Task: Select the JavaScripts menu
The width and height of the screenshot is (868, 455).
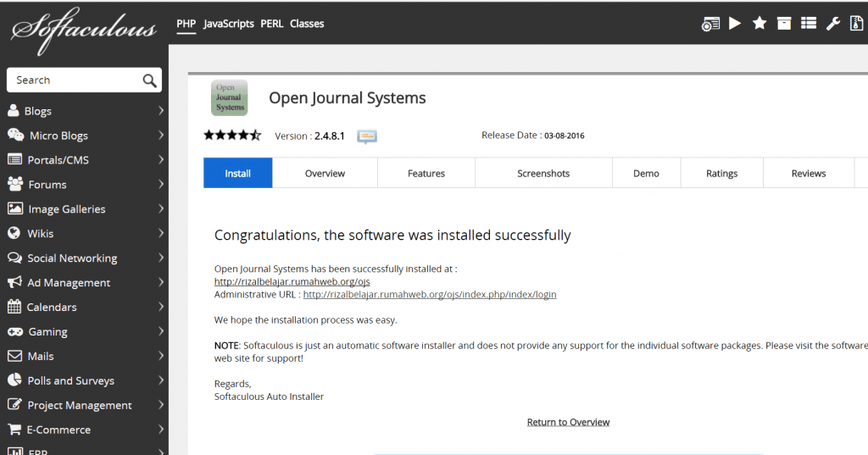Action: pyautogui.click(x=229, y=24)
